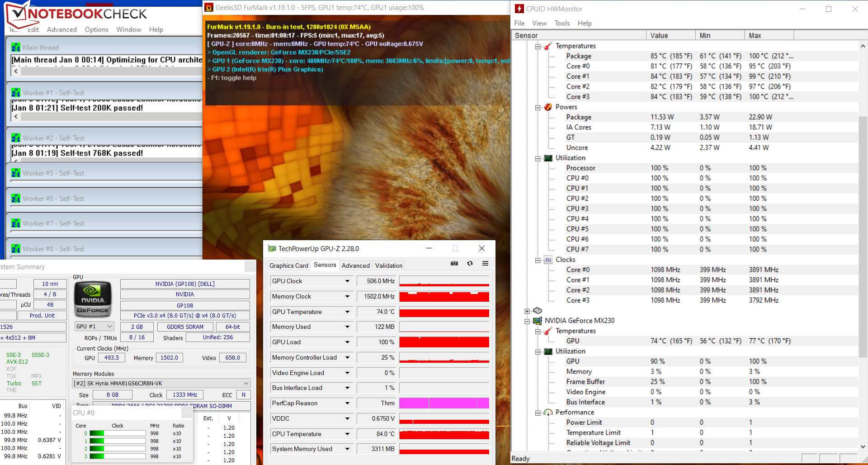Click the TechPowerUp GPU-Z title bar icon
The height and width of the screenshot is (465, 868).
pyautogui.click(x=272, y=248)
